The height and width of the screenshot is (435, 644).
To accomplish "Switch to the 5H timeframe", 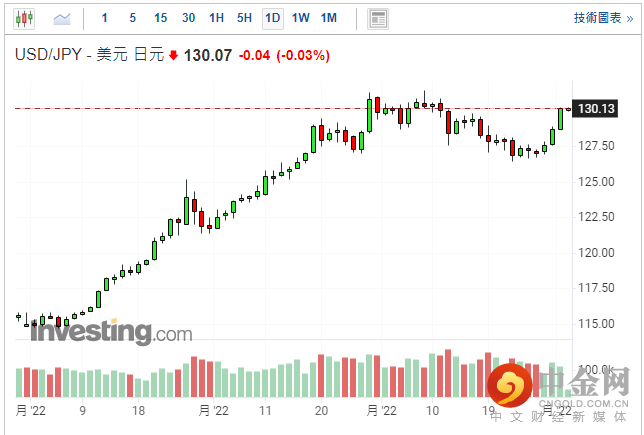I will (244, 18).
